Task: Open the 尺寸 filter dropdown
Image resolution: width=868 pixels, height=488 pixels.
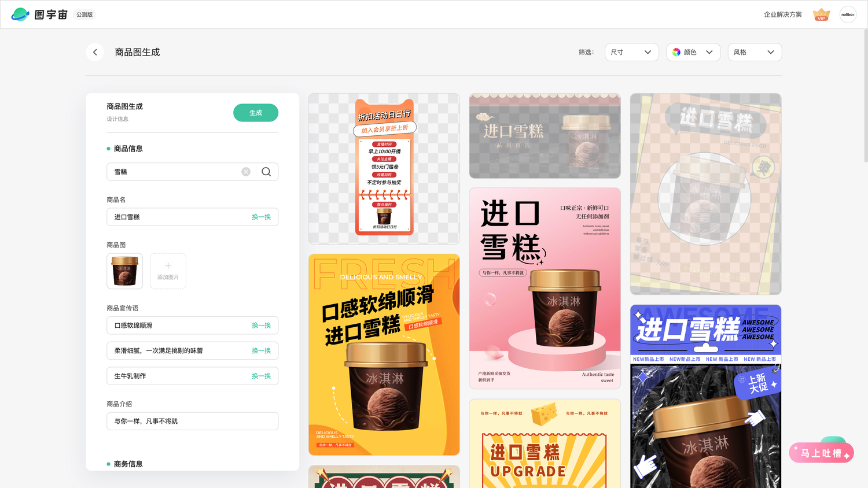Action: (631, 52)
